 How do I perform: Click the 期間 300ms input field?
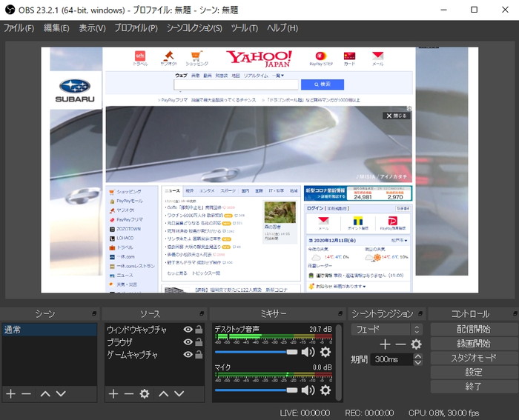point(392,359)
